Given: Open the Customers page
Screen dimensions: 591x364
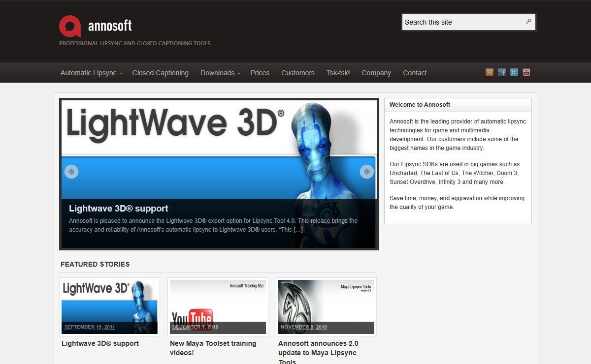Looking at the screenshot, I should 298,73.
